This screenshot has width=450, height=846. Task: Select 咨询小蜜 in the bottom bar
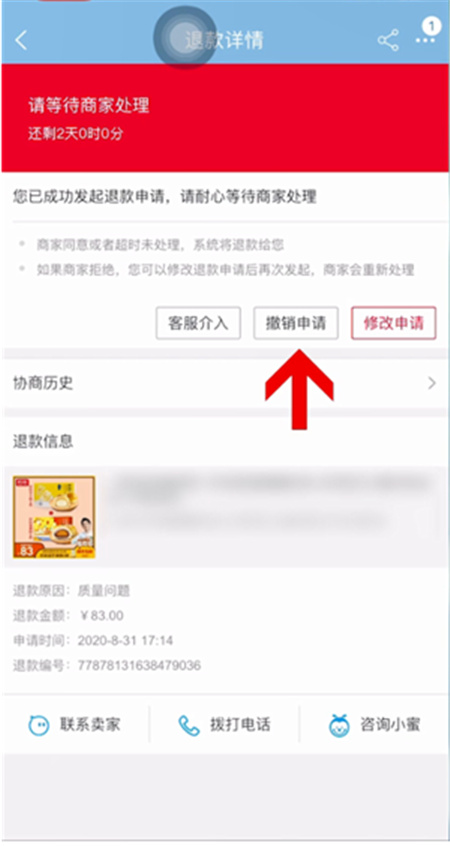[374, 725]
